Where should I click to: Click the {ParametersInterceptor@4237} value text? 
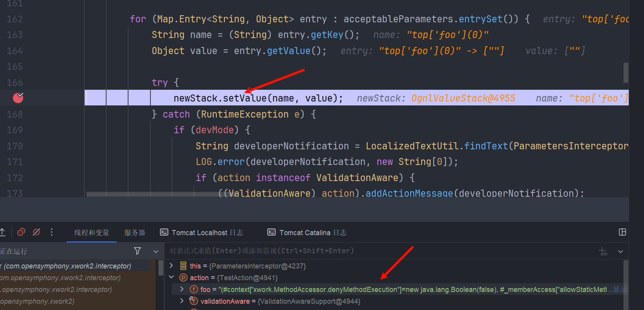click(x=257, y=266)
